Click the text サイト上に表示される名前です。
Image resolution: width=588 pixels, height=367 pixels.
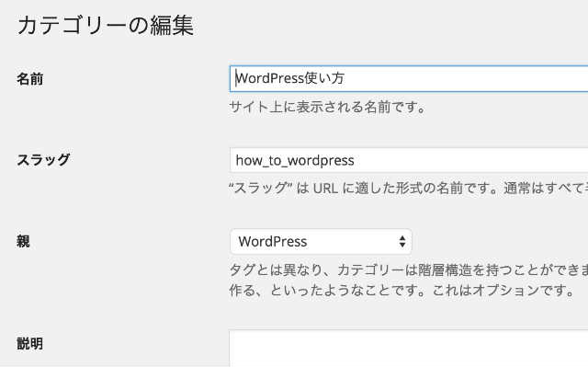(328, 108)
